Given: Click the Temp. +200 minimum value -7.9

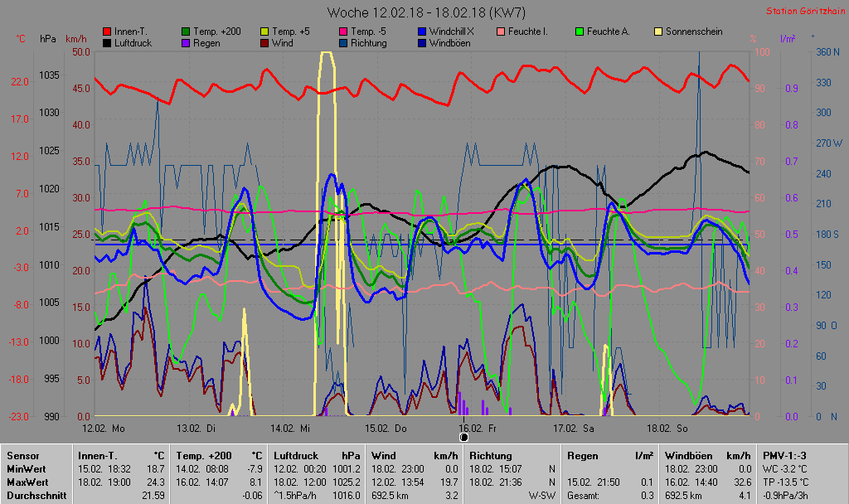Looking at the screenshot, I should [x=255, y=469].
